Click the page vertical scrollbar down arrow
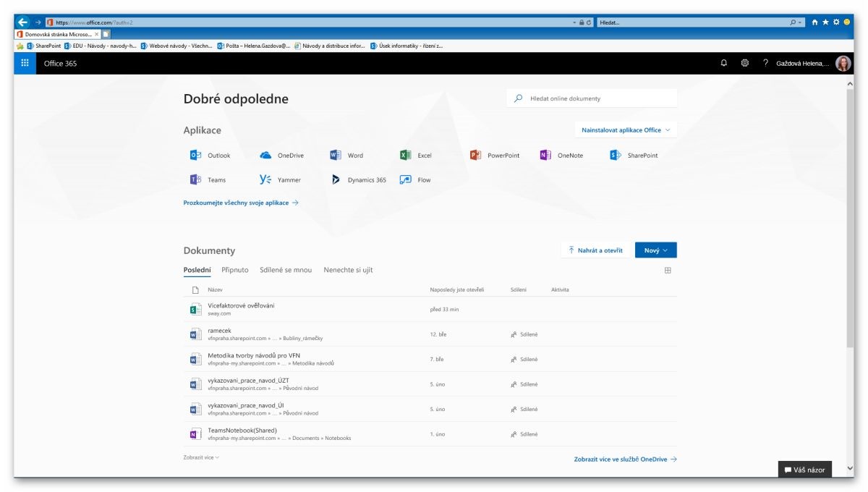868x492 pixels. pos(850,469)
